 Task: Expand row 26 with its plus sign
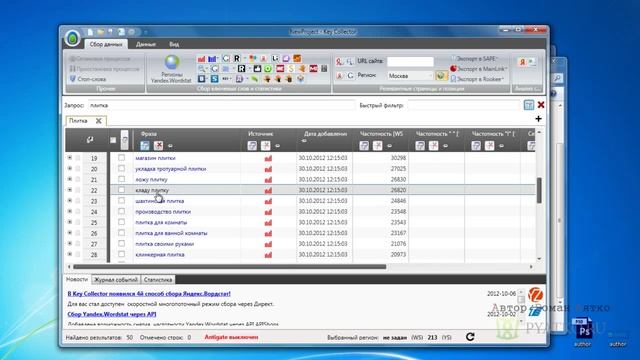coord(70,233)
